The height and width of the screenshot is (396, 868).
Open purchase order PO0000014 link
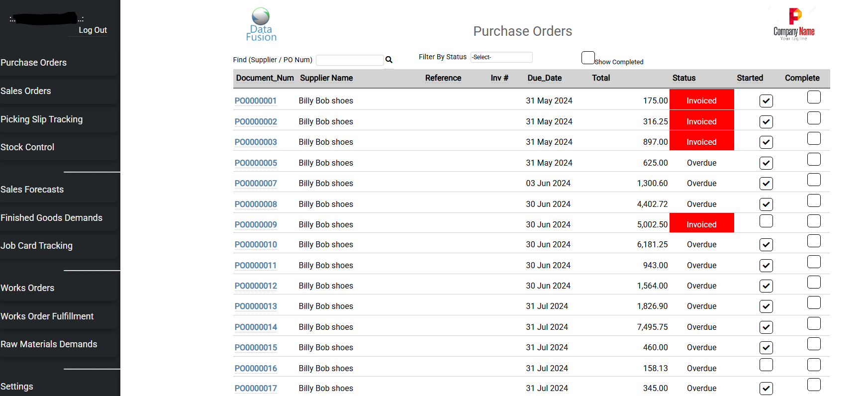(x=256, y=327)
